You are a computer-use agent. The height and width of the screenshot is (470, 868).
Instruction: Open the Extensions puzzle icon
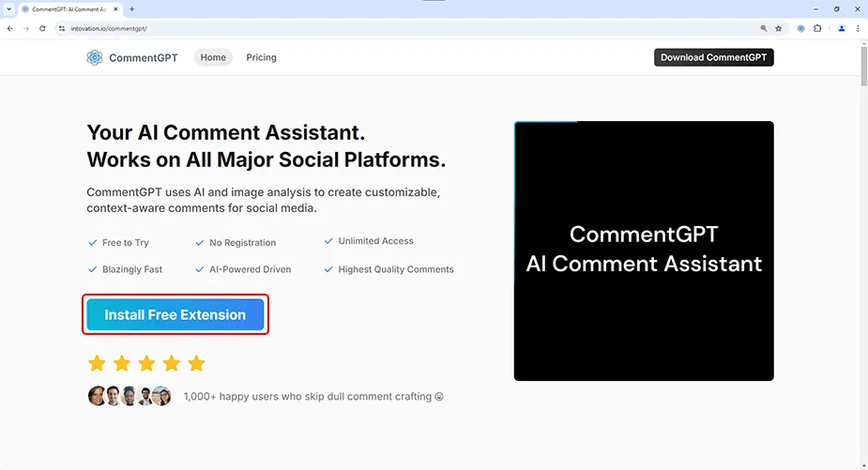coord(817,28)
